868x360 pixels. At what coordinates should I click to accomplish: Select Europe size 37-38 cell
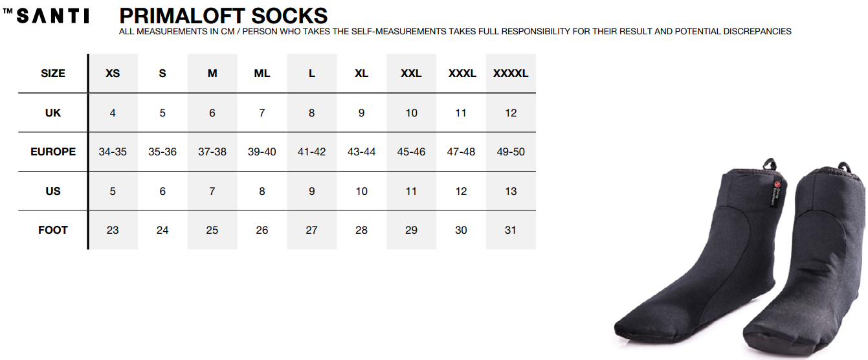point(212,152)
